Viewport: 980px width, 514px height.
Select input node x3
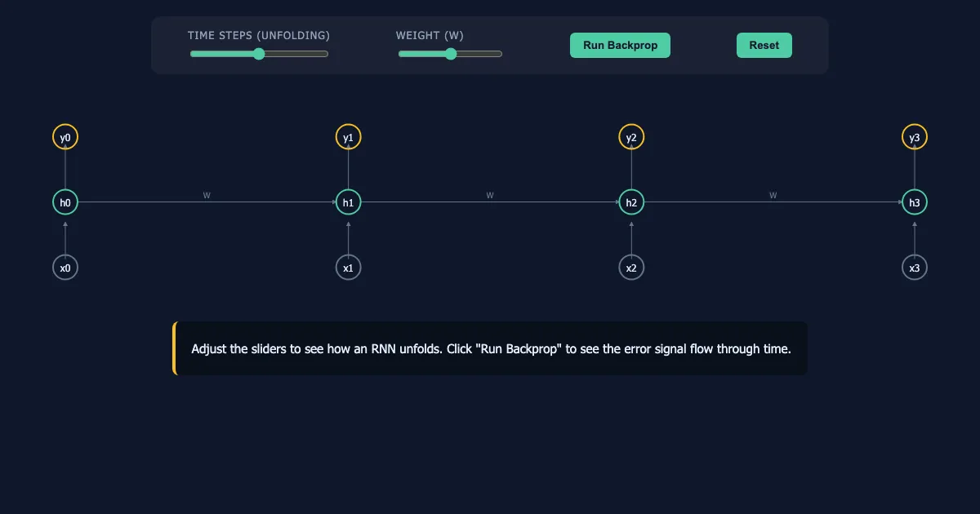click(915, 268)
